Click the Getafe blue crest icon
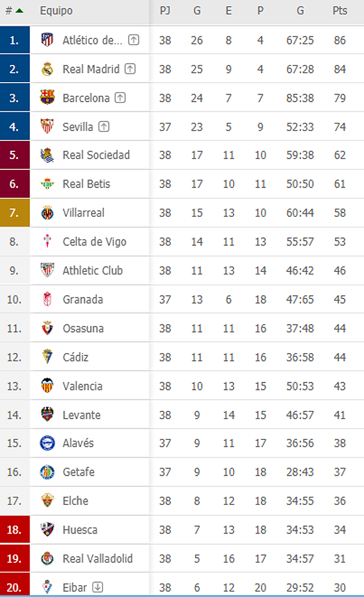 [47, 472]
